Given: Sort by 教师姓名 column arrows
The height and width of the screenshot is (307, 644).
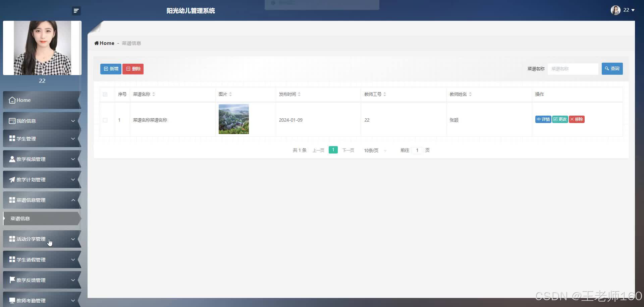Looking at the screenshot, I should (x=470, y=94).
